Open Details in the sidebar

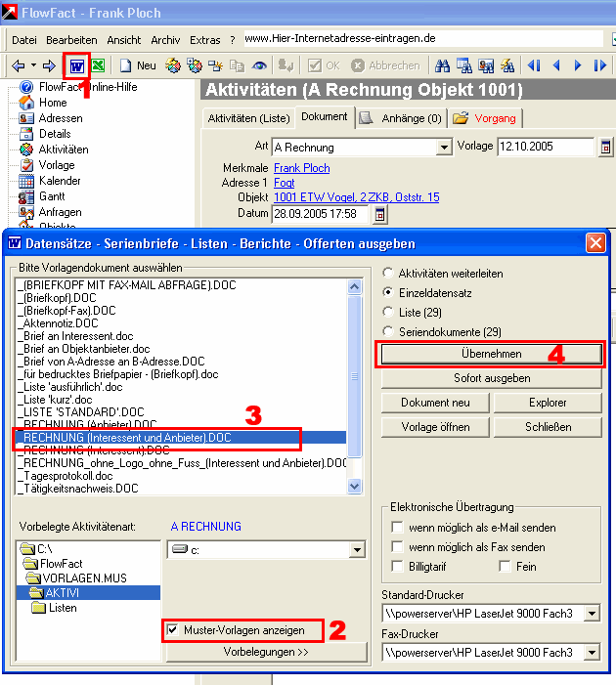45,134
